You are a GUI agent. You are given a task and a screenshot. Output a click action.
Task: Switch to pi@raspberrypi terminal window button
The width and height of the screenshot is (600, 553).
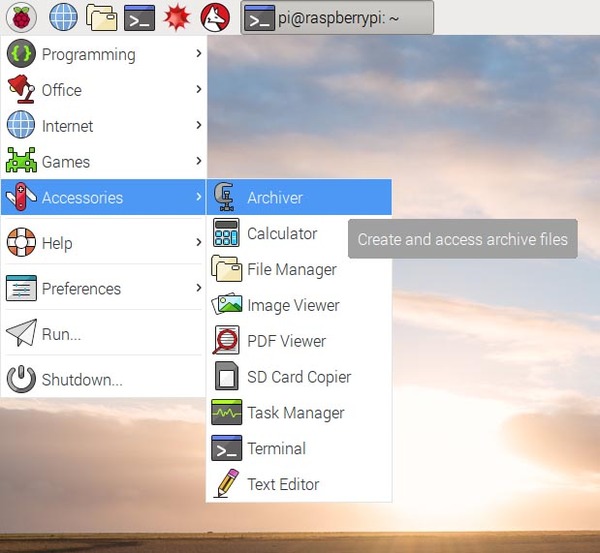[337, 17]
